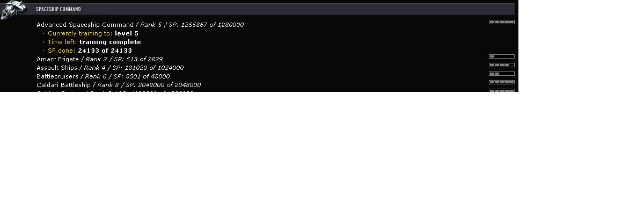
Task: Collapse the Spaceship Command header bar
Action: (x=270, y=9)
